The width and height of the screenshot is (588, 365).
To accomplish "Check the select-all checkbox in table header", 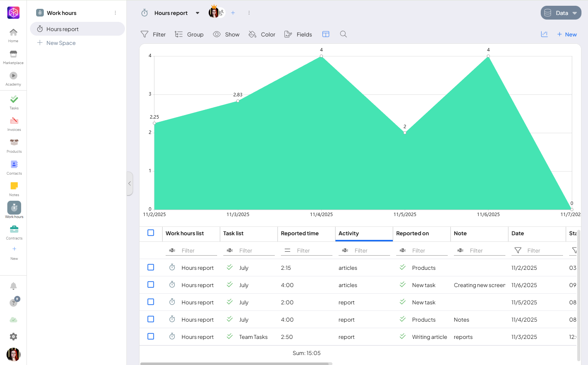I will click(x=151, y=233).
